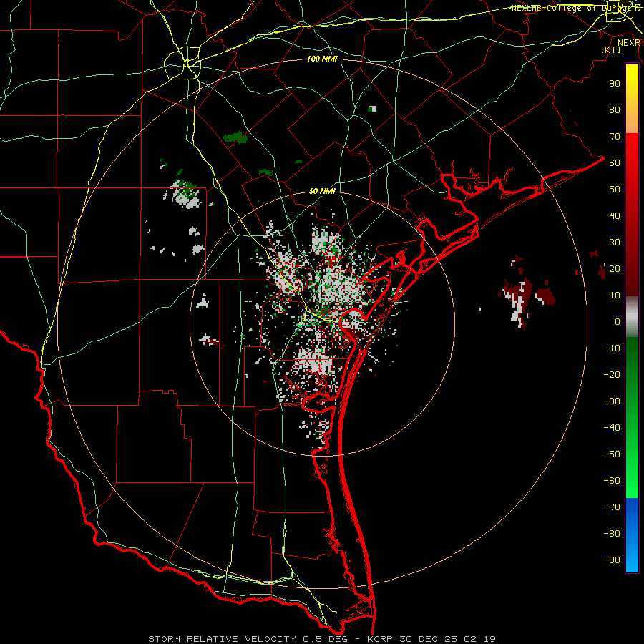Click the positive 50 scale label
Image resolution: width=644 pixels, height=644 pixels.
point(615,190)
